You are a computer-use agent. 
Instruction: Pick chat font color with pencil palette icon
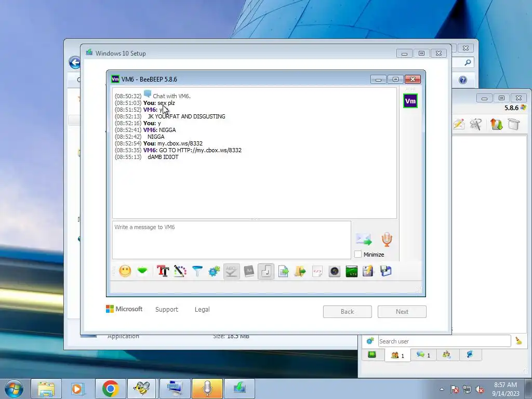tap(180, 271)
